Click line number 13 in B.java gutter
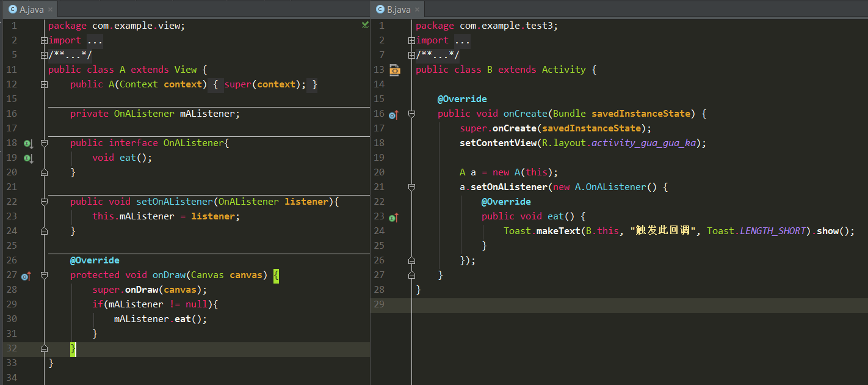This screenshot has height=385, width=868. (379, 70)
